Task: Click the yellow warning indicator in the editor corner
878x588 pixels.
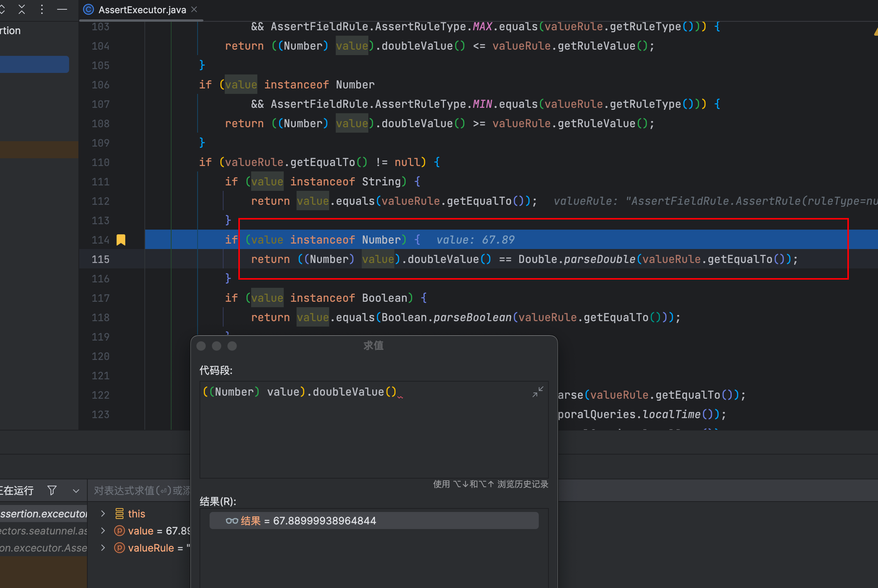Action: [876, 33]
